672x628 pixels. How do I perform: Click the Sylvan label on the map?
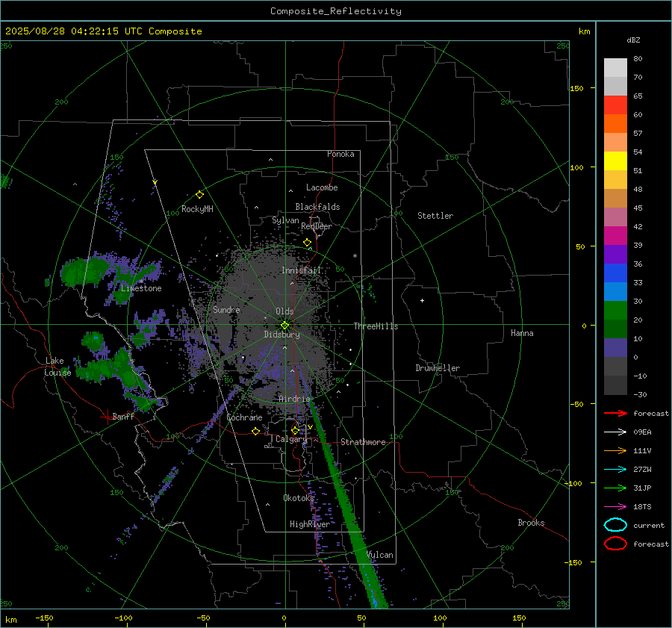coord(285,220)
